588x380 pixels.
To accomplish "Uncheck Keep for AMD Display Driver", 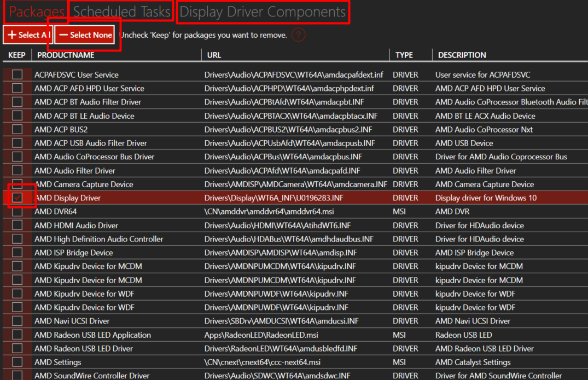I will 18,198.
